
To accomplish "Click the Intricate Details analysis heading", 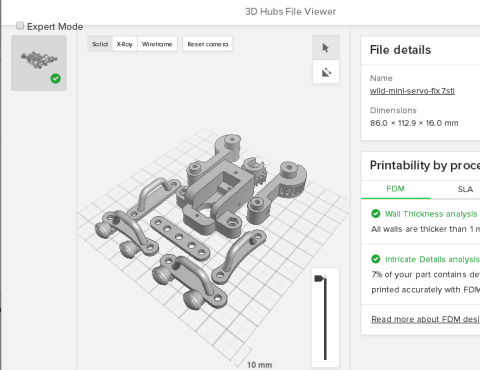I will click(x=432, y=259).
